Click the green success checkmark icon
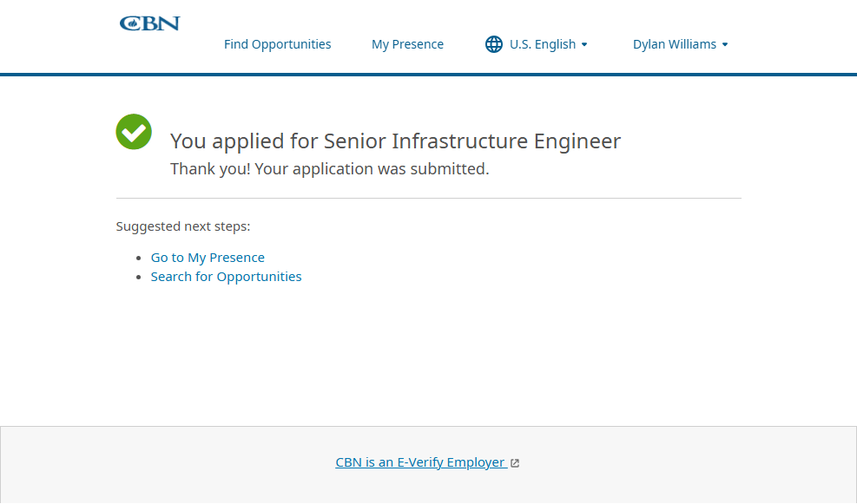The height and width of the screenshot is (504, 857). (x=134, y=132)
